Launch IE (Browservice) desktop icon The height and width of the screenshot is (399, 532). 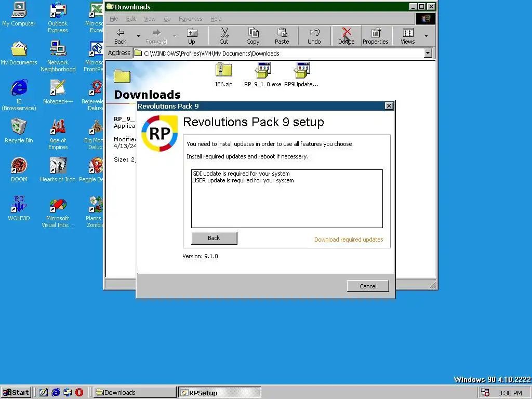[19, 96]
